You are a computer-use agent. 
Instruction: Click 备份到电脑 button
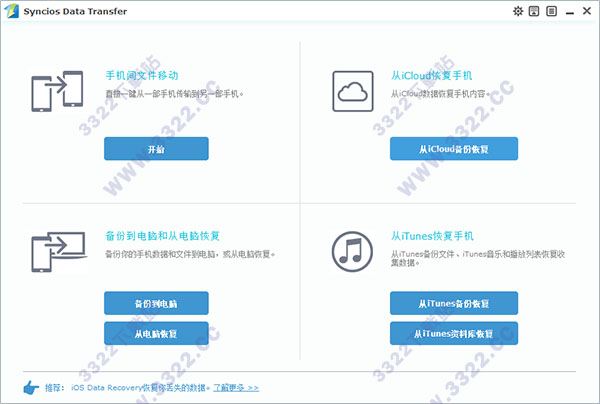(156, 303)
